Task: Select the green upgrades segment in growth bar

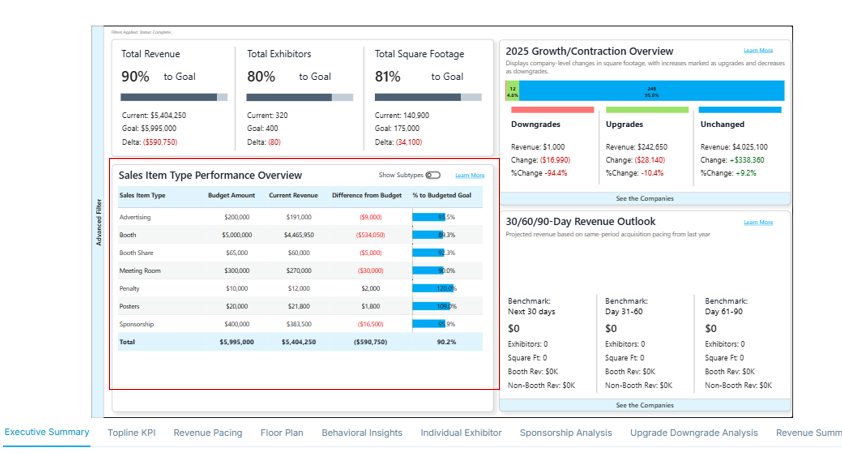Action: 512,91
